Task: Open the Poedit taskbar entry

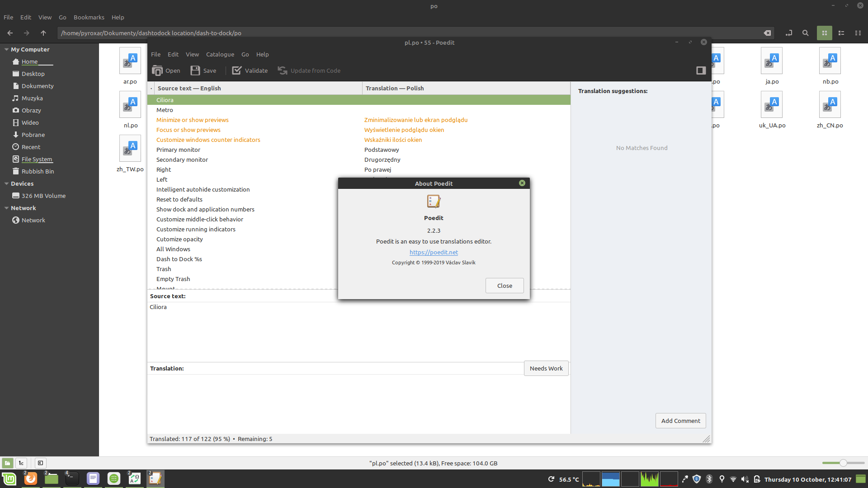Action: (x=155, y=479)
